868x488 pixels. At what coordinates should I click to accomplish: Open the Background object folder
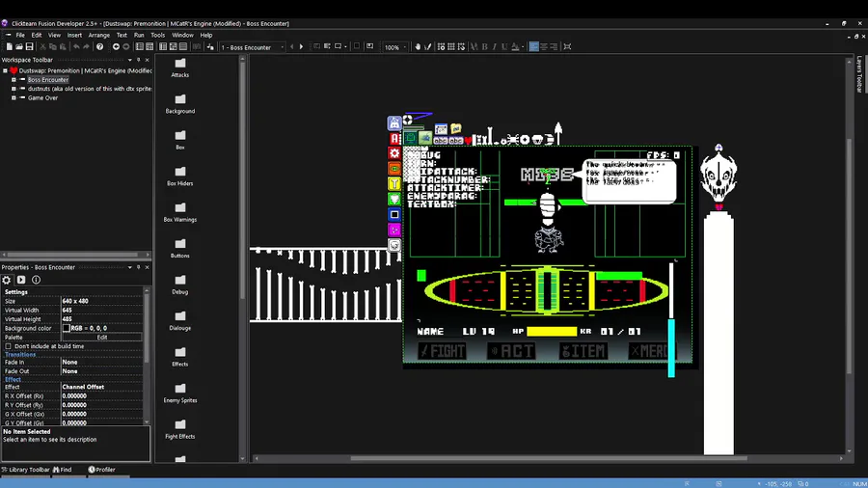(x=180, y=103)
